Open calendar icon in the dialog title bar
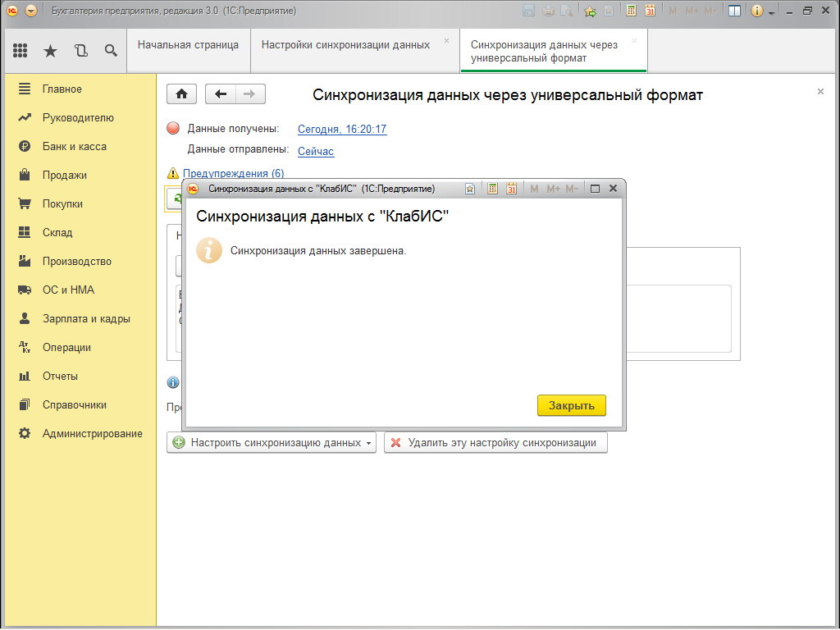Viewport: 840px width, 630px height. pos(512,189)
